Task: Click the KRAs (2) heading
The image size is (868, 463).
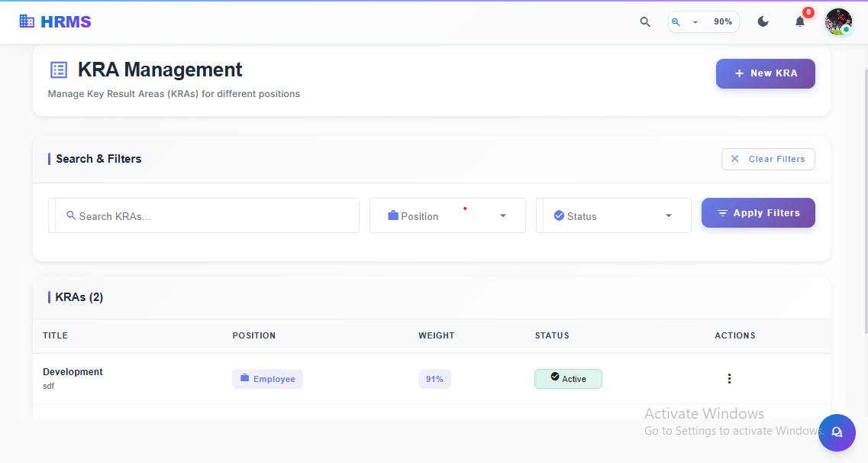Action: (x=79, y=297)
